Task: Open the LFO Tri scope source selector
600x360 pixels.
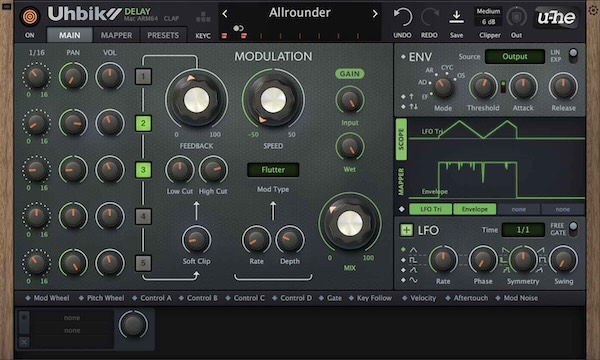Action: [x=430, y=209]
